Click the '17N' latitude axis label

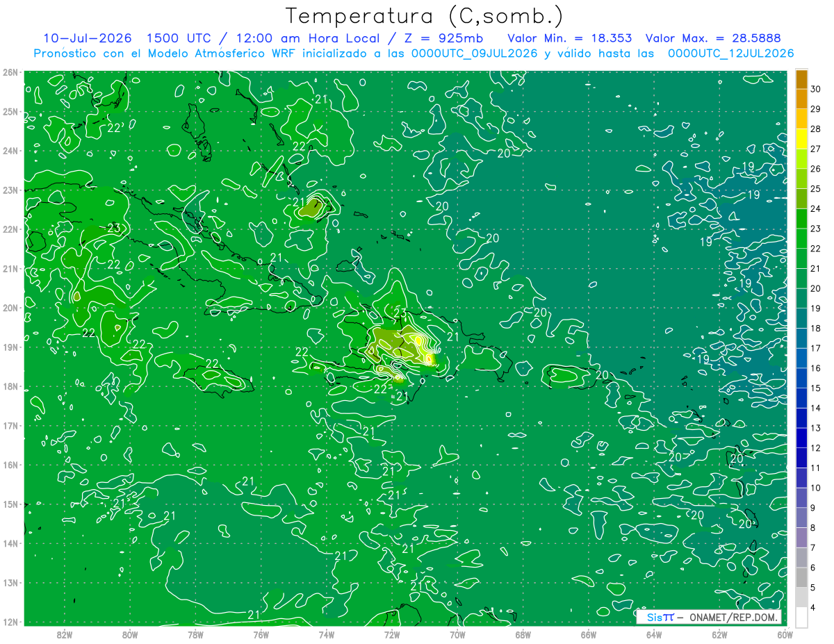click(10, 425)
